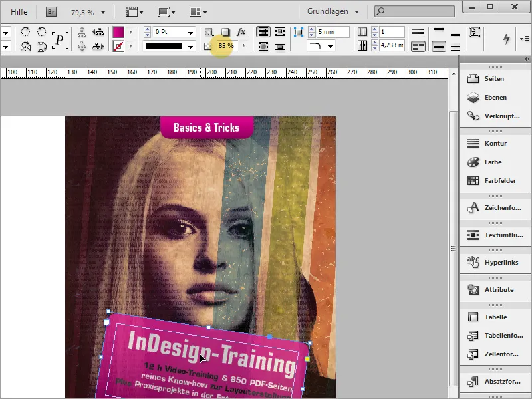Click the drop shadow icon
Viewport: 532px width, 399px height.
pyautogui.click(x=225, y=32)
